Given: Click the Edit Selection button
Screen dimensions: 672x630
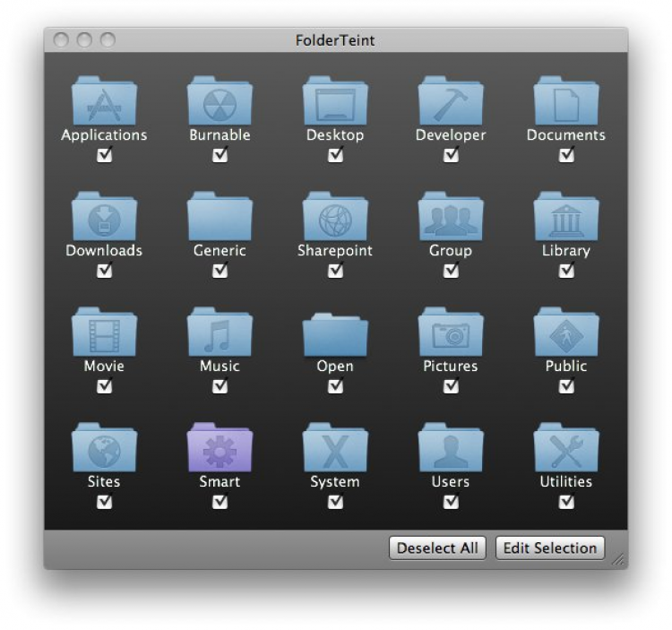Looking at the screenshot, I should (550, 548).
